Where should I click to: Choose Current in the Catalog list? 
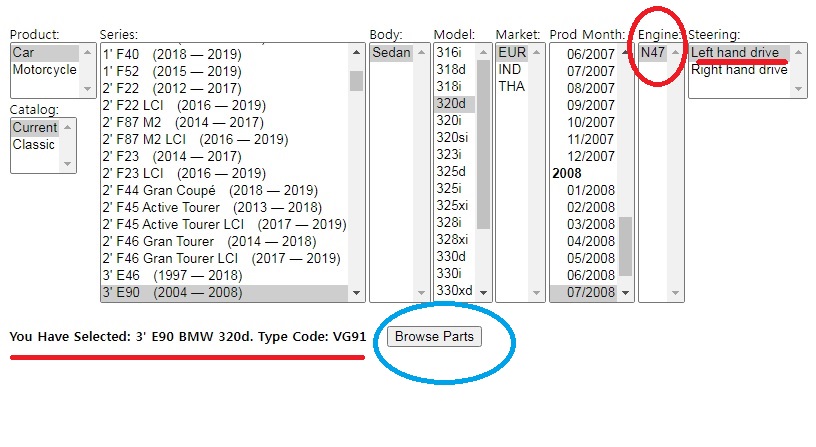coord(35,127)
